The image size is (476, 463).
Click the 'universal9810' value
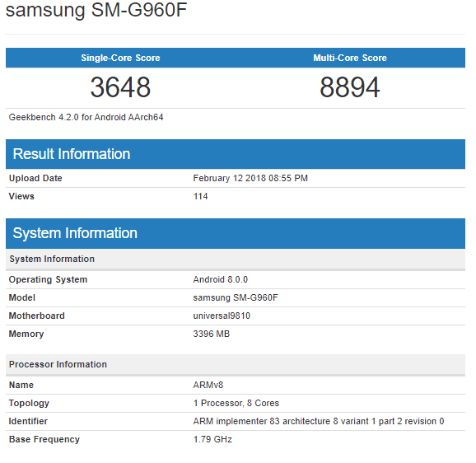[x=222, y=316]
